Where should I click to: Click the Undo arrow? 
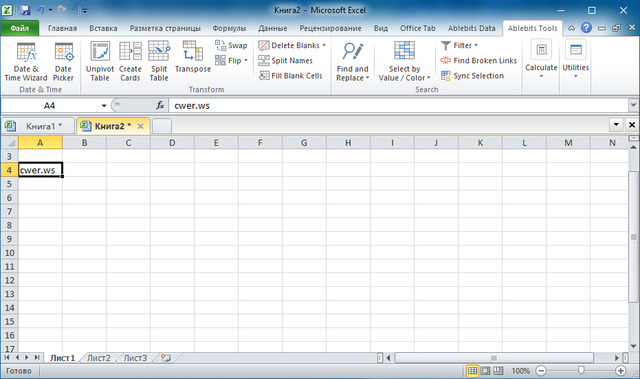pyautogui.click(x=40, y=10)
